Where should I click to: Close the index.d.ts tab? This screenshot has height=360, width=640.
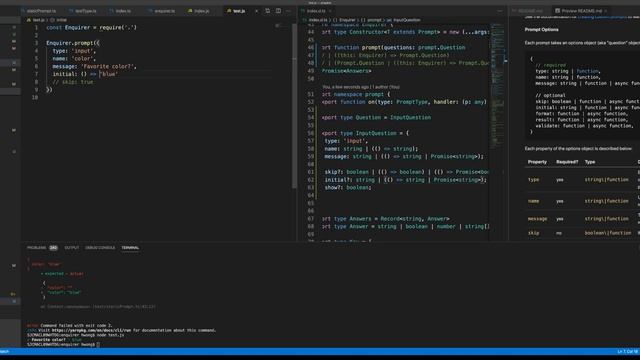pyautogui.click(x=330, y=11)
